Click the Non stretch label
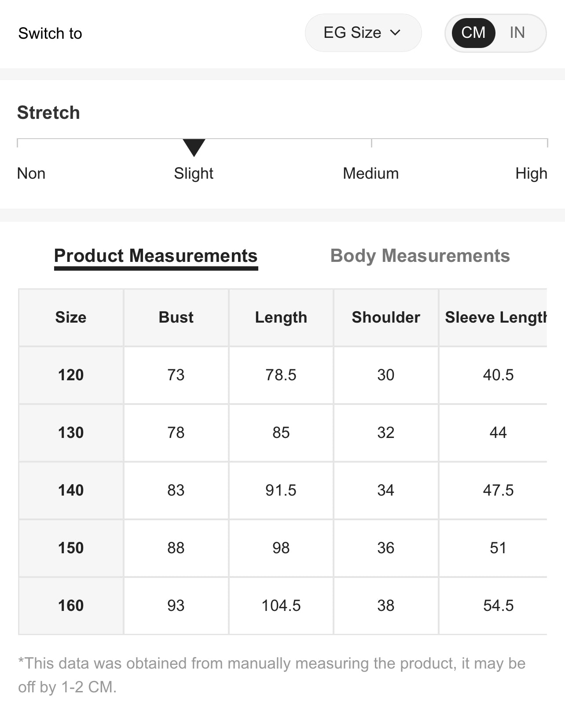The height and width of the screenshot is (728, 565). pos(31,173)
